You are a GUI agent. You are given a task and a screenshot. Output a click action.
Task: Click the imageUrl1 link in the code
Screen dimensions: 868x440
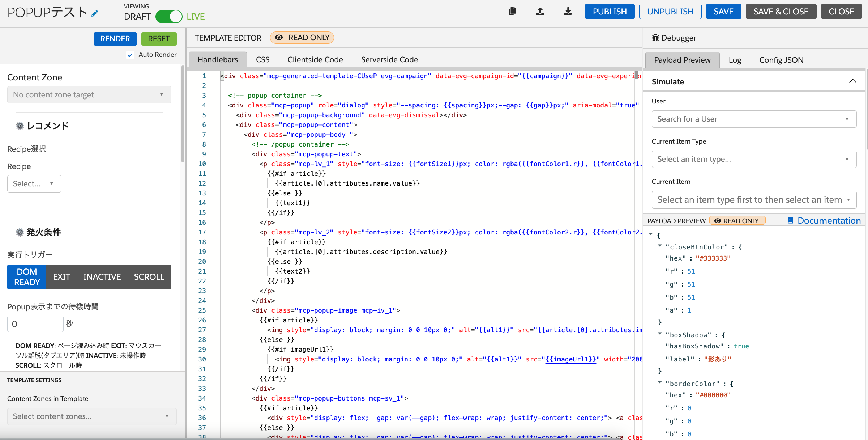point(570,359)
